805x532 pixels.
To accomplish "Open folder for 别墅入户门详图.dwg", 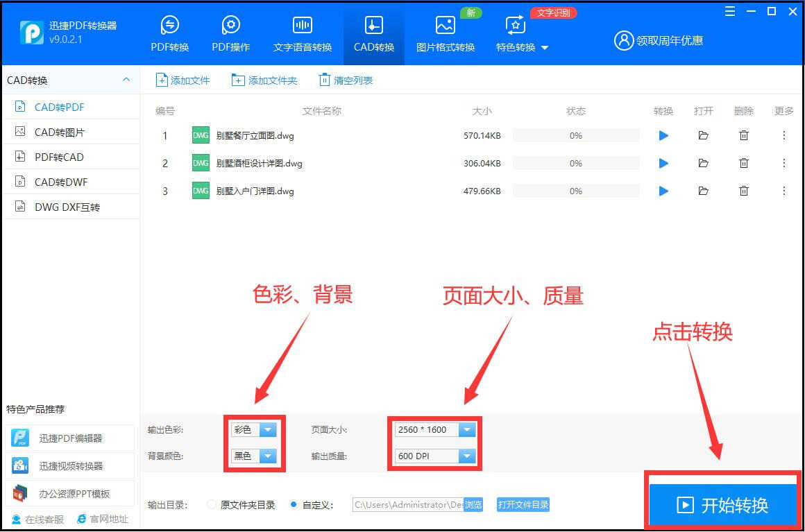I will (x=704, y=191).
